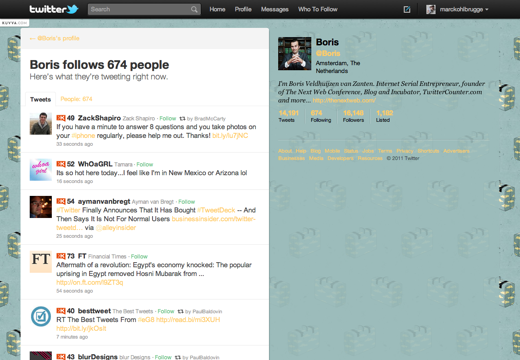Click WhOaGRL's avatar thumbnail
This screenshot has width=520, height=360.
pos(41,170)
